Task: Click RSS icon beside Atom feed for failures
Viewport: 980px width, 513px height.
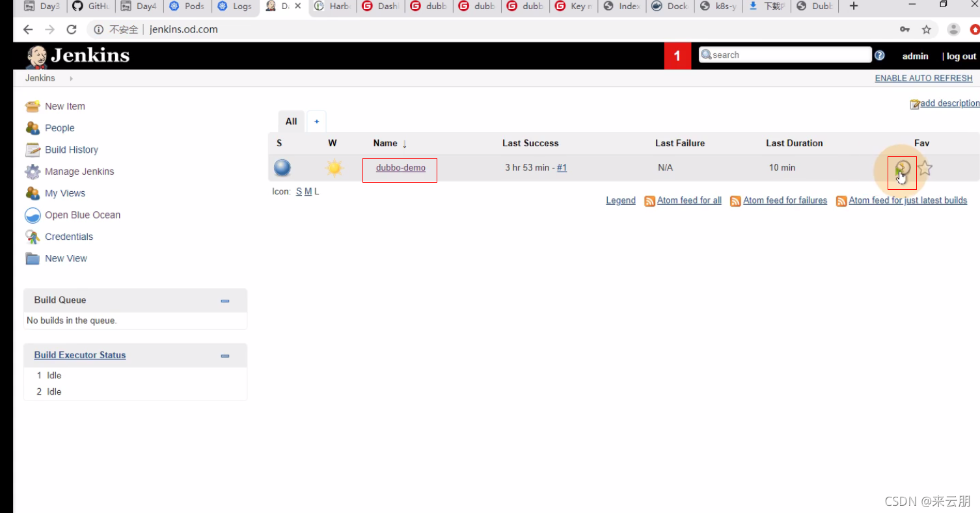Action: point(735,201)
